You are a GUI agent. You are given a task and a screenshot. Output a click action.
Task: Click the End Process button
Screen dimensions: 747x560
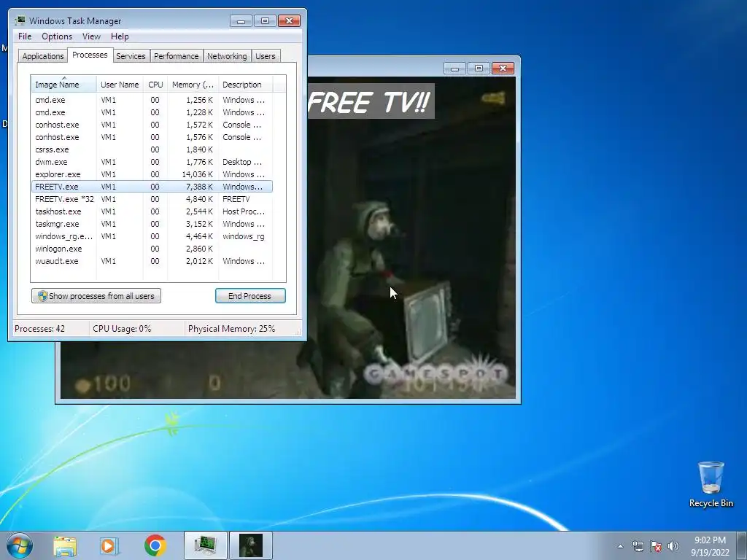[250, 296]
